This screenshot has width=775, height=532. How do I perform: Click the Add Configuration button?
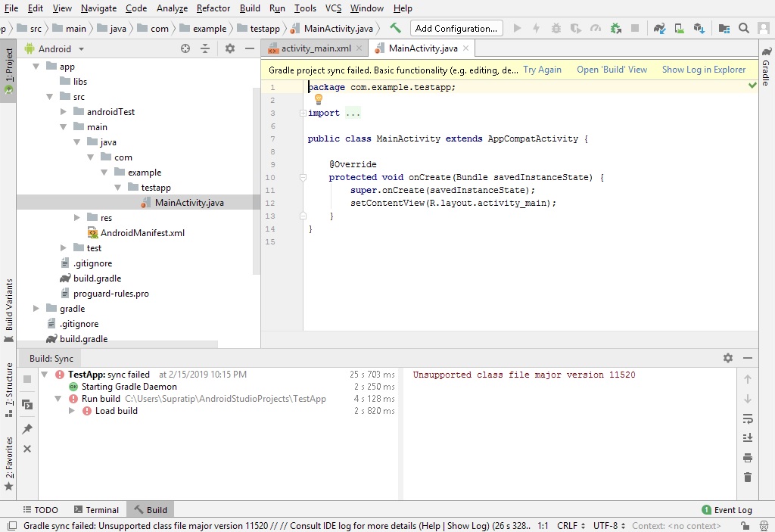456,28
